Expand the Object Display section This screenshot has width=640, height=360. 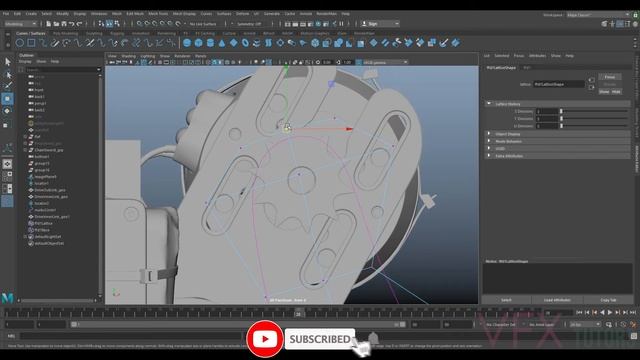[489, 134]
